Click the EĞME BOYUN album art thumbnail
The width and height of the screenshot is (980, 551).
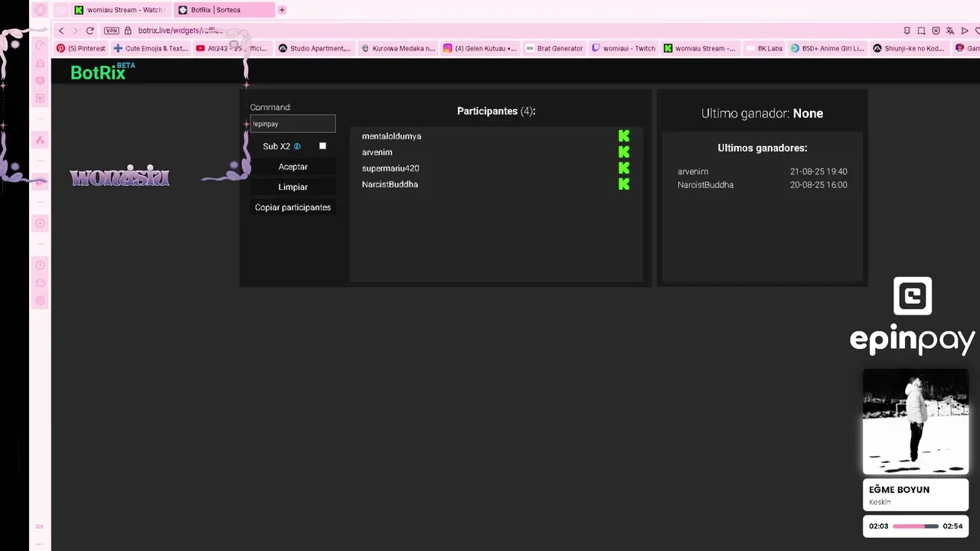916,422
